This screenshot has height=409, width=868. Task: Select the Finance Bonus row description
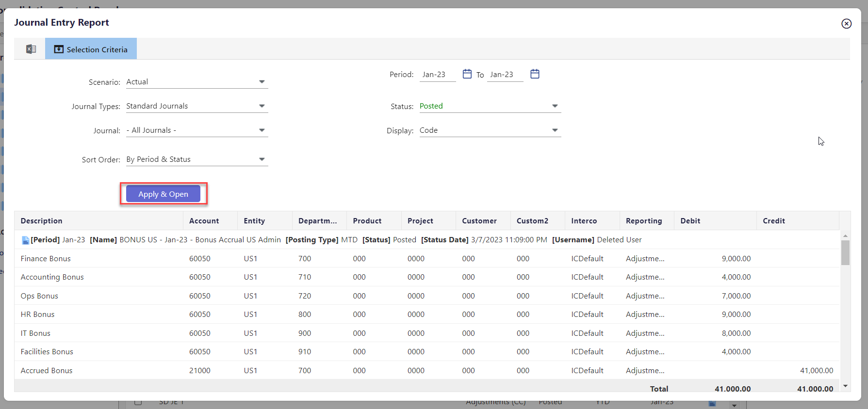(46, 259)
